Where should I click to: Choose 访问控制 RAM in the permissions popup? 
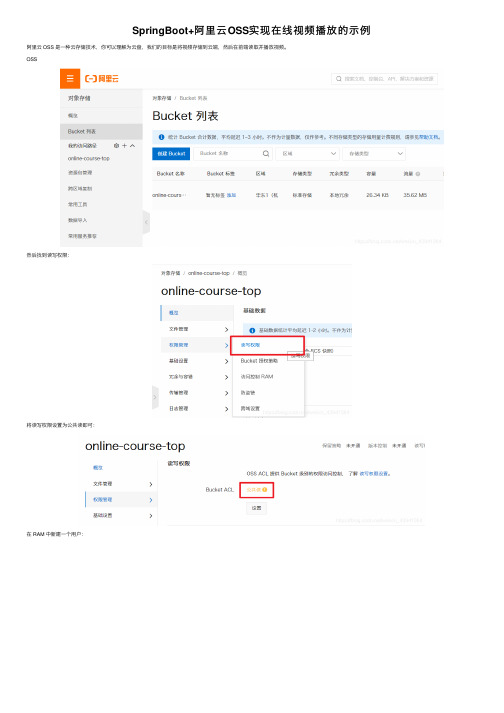(257, 377)
